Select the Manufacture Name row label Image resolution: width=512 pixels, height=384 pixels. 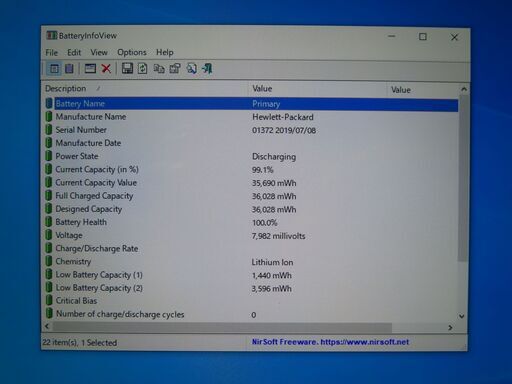click(x=91, y=117)
